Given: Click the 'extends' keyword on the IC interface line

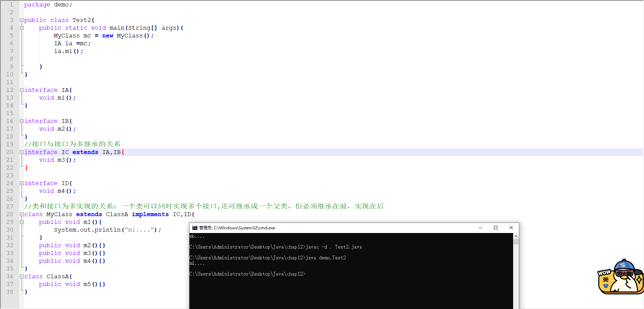Looking at the screenshot, I should tap(85, 152).
